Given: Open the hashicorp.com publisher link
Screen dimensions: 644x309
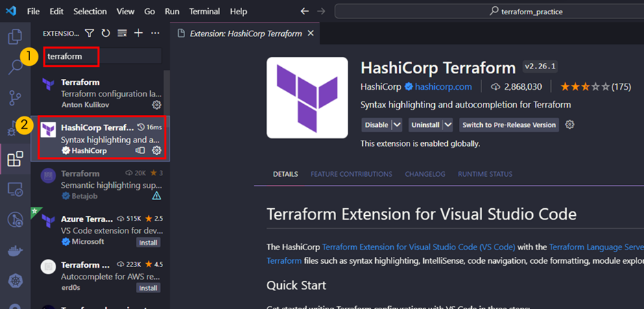Looking at the screenshot, I should (x=443, y=86).
